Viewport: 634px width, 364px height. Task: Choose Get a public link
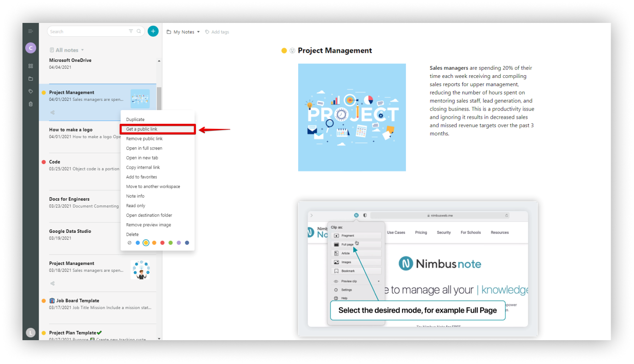pos(142,129)
